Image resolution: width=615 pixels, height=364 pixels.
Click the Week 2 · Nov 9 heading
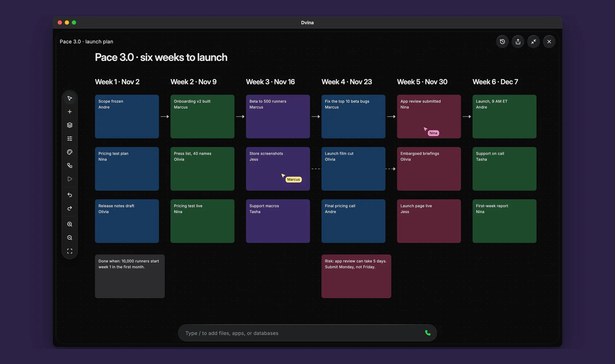point(194,82)
